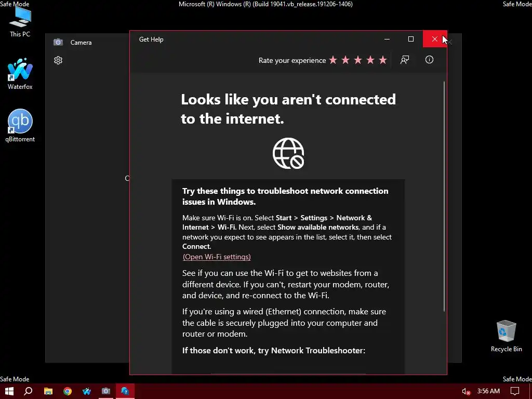The height and width of the screenshot is (399, 532).
Task: Click the Camera window title text
Action: pyautogui.click(x=81, y=43)
